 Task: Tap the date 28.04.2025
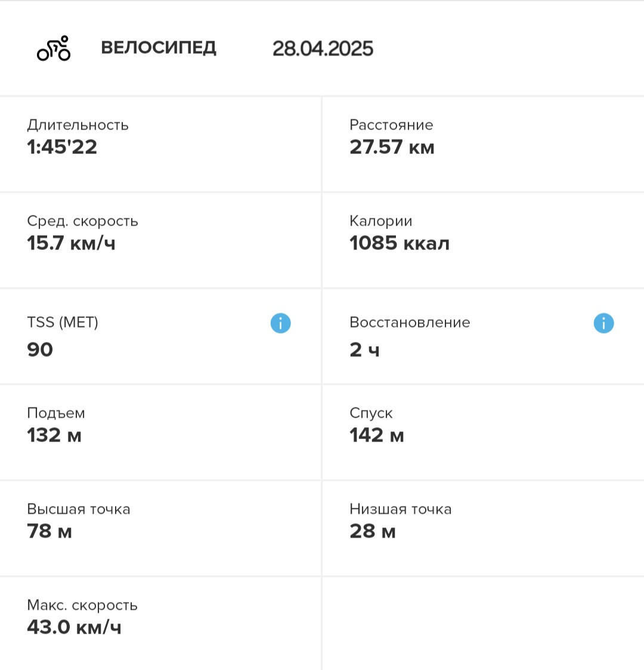tap(323, 48)
